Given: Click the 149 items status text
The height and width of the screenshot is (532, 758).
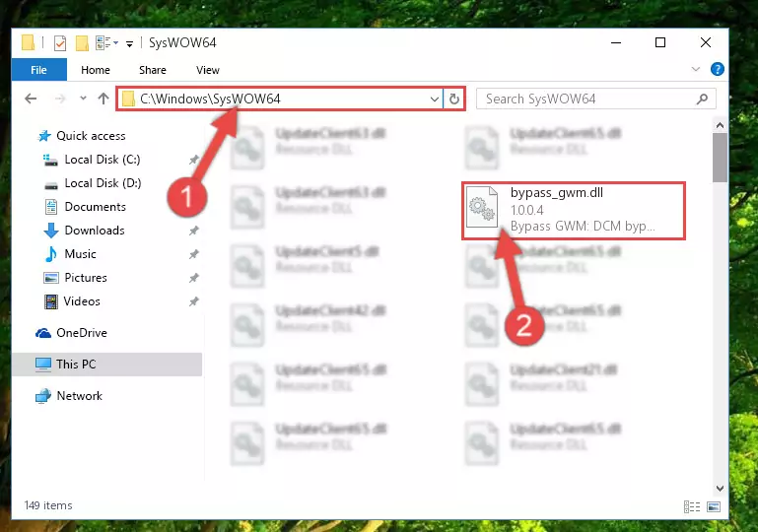Looking at the screenshot, I should (x=48, y=505).
